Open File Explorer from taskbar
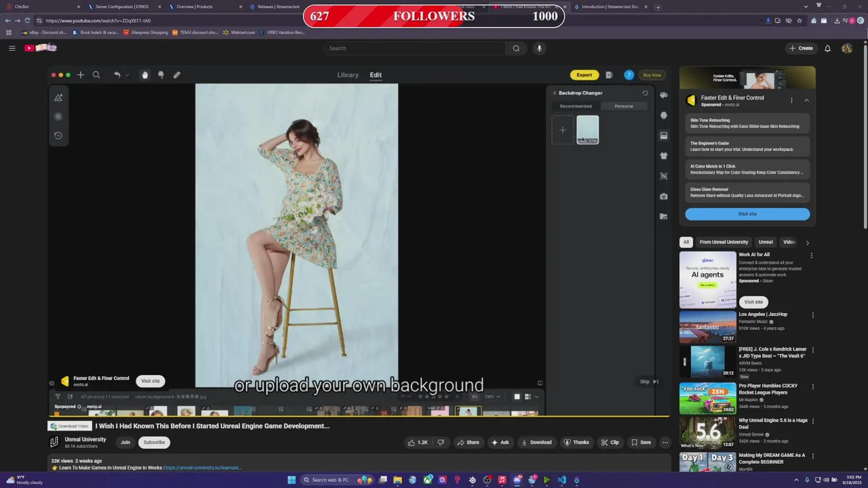The height and width of the screenshot is (488, 868). [x=397, y=480]
